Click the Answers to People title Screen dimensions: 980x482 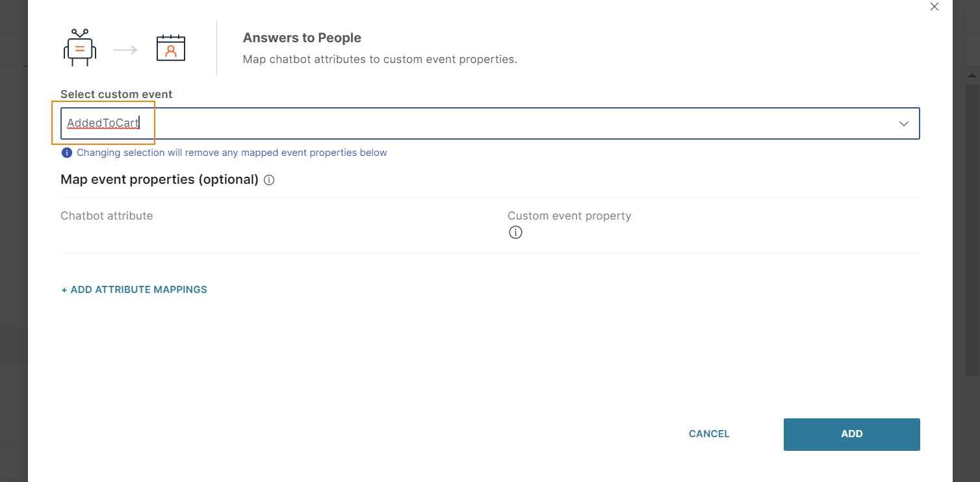[x=302, y=38]
